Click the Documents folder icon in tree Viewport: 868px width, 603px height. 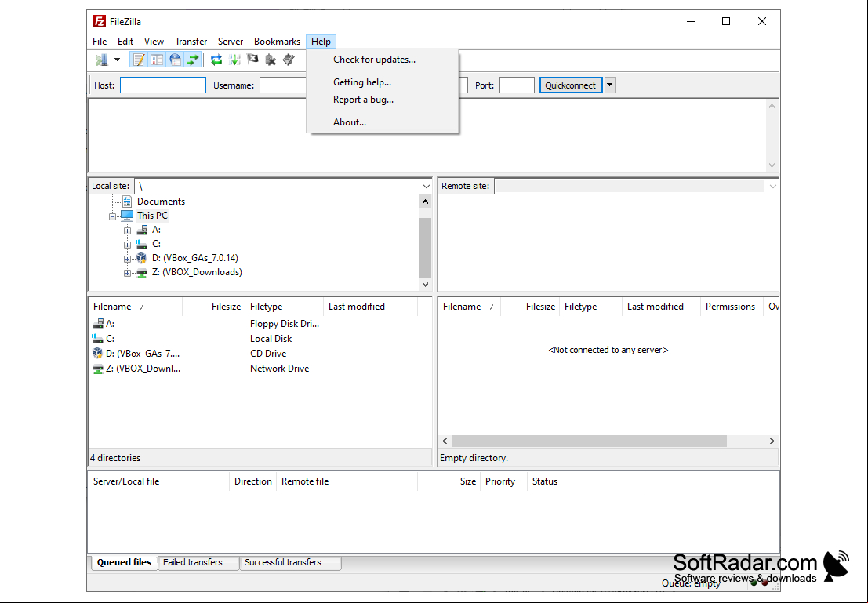pos(127,202)
